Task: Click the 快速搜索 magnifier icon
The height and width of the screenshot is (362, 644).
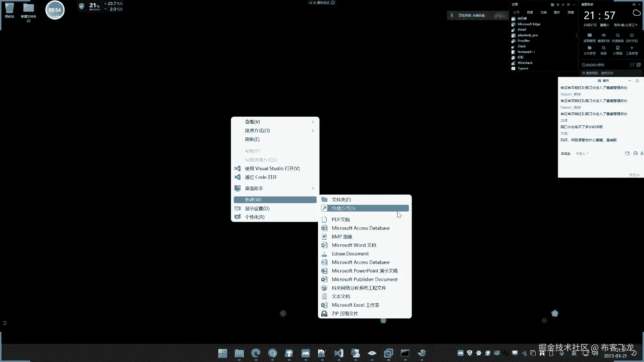Action: click(x=618, y=36)
